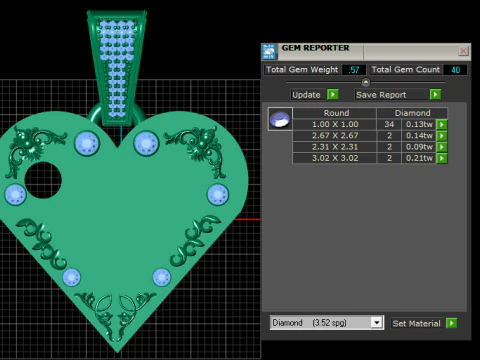This screenshot has width=480, height=360.
Task: Select the gem on the heart's right edge
Action: coord(218,195)
